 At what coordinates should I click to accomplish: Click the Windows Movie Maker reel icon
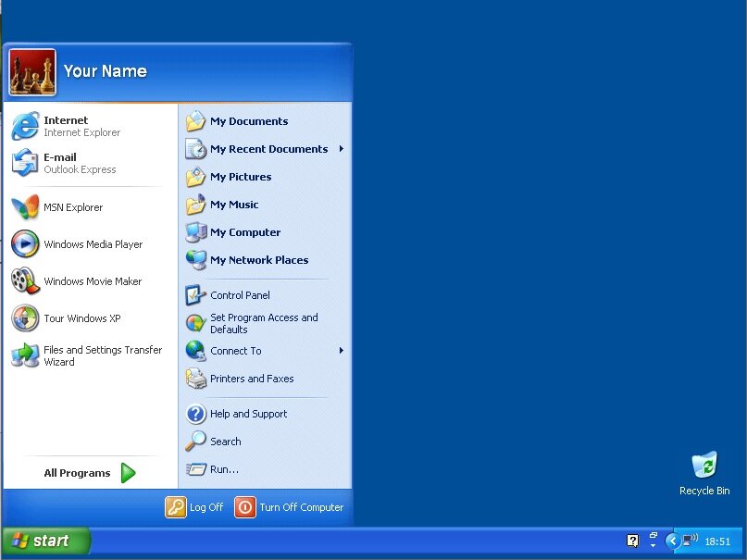pos(25,280)
